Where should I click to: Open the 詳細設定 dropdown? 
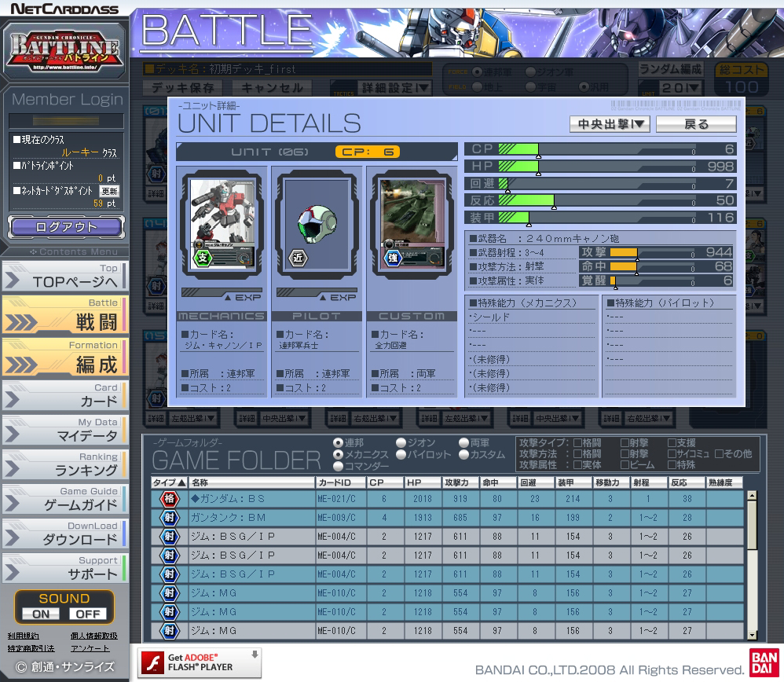coord(394,88)
